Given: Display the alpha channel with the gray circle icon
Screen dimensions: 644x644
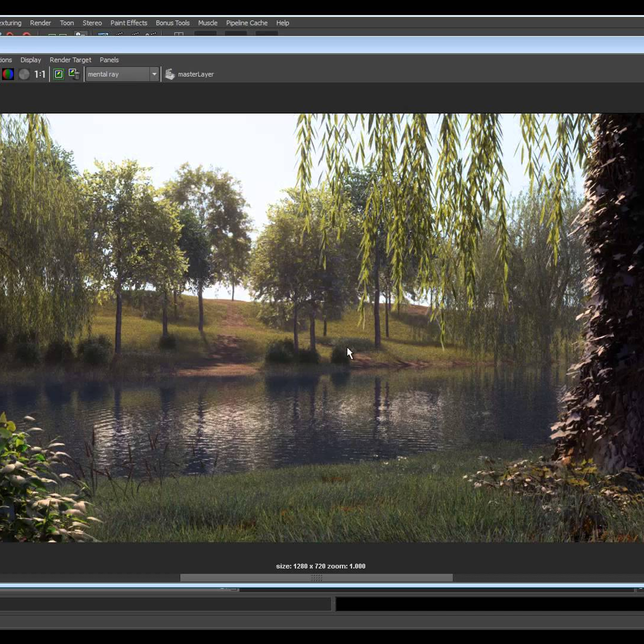Looking at the screenshot, I should 24,74.
